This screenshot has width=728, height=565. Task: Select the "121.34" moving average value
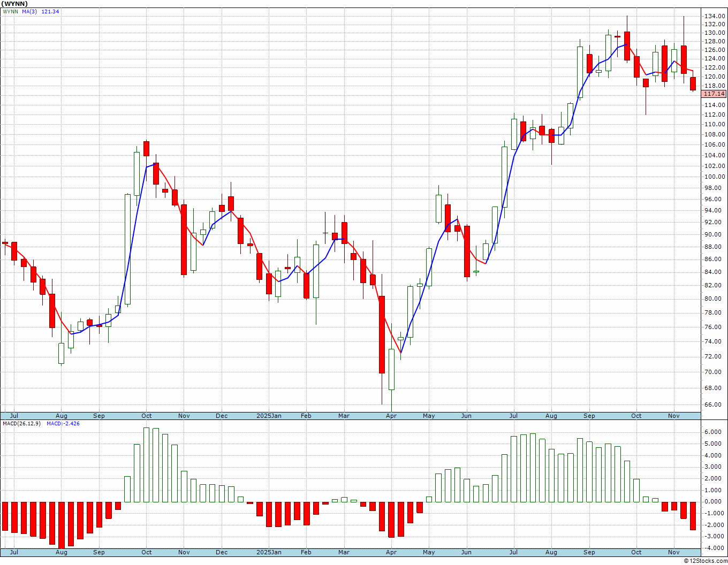point(50,12)
